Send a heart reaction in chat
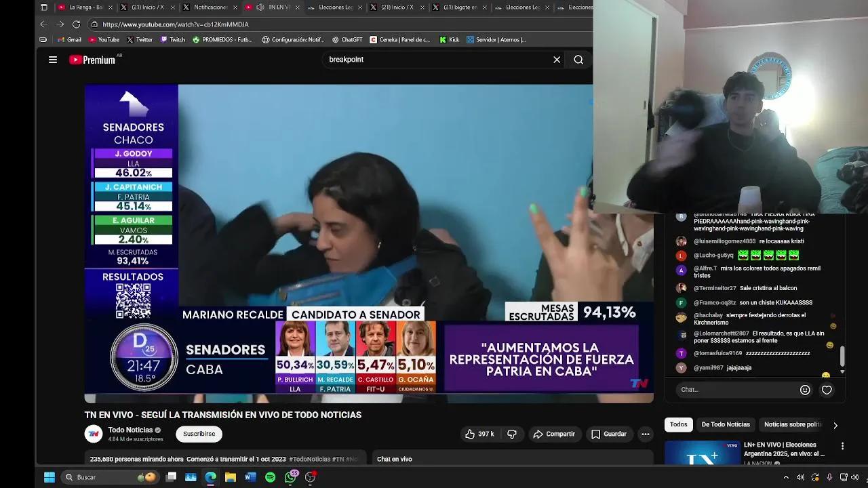 click(x=827, y=390)
